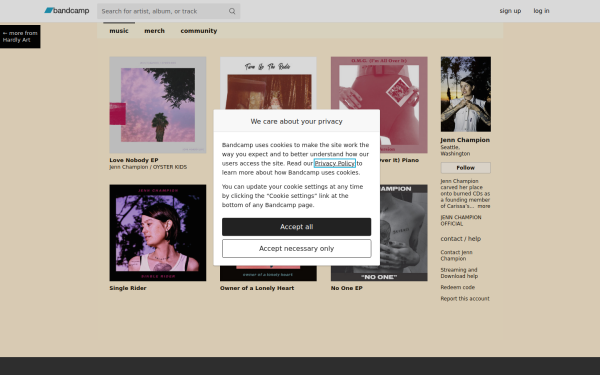Expand the bio with the more link
600x375 pixels.
(x=484, y=206)
